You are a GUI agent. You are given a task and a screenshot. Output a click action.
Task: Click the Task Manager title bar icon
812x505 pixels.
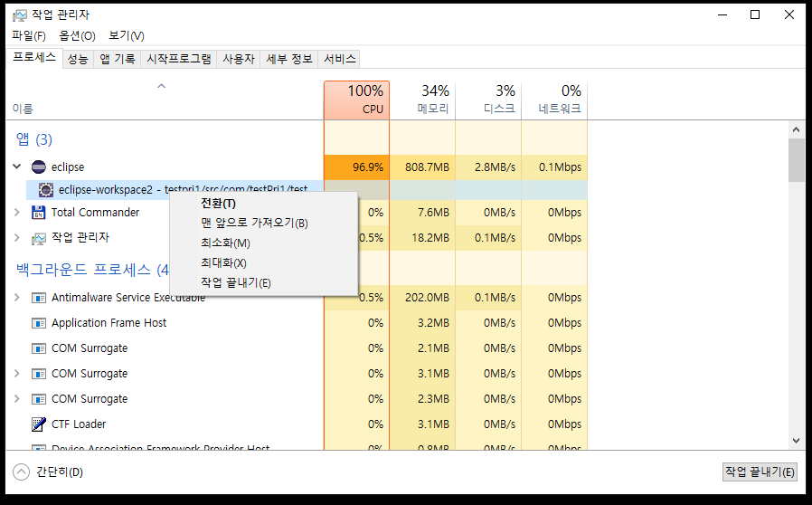click(x=19, y=15)
